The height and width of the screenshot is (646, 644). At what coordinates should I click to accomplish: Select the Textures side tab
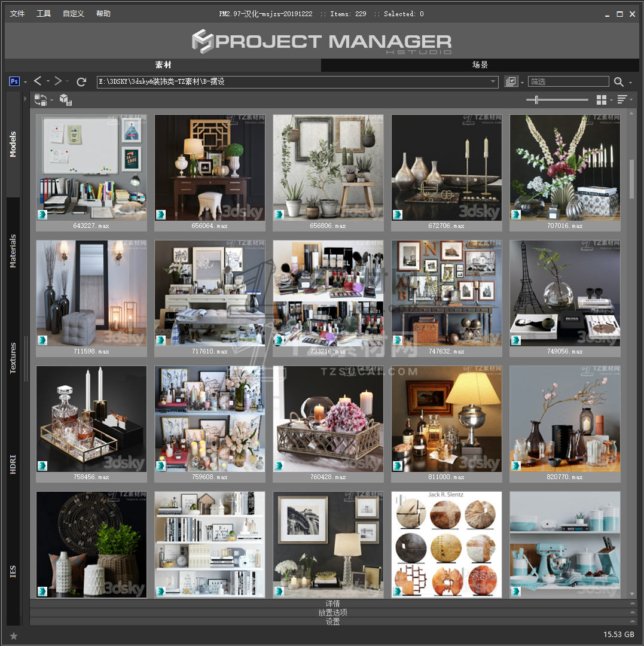[x=13, y=358]
